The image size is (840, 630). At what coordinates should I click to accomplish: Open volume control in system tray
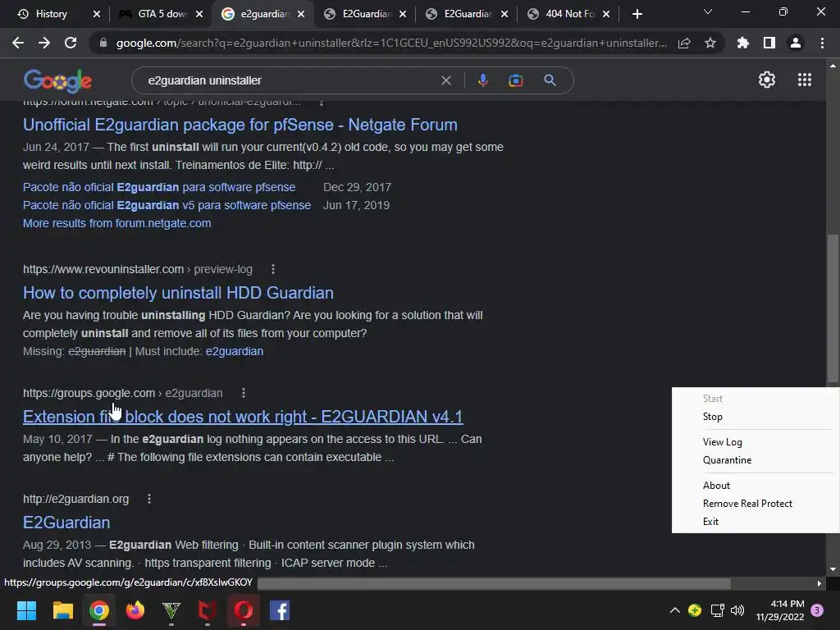tap(737, 610)
